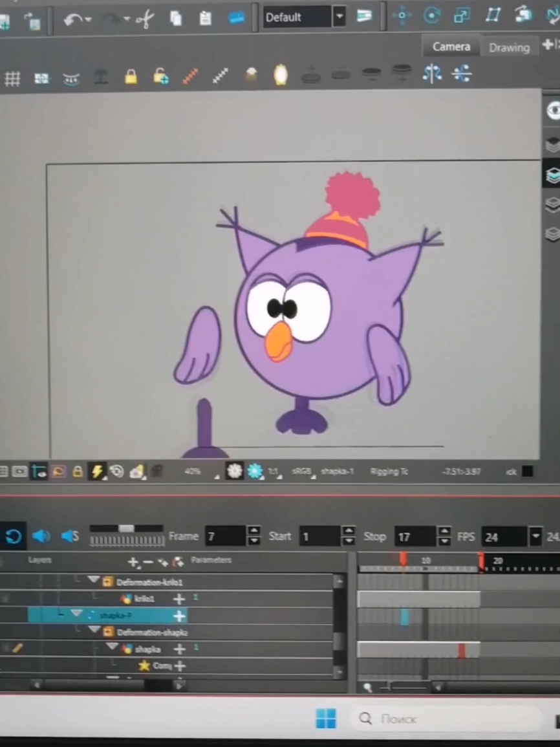The image size is (560, 747).
Task: Open the Default workspace dropdown
Action: point(339,17)
